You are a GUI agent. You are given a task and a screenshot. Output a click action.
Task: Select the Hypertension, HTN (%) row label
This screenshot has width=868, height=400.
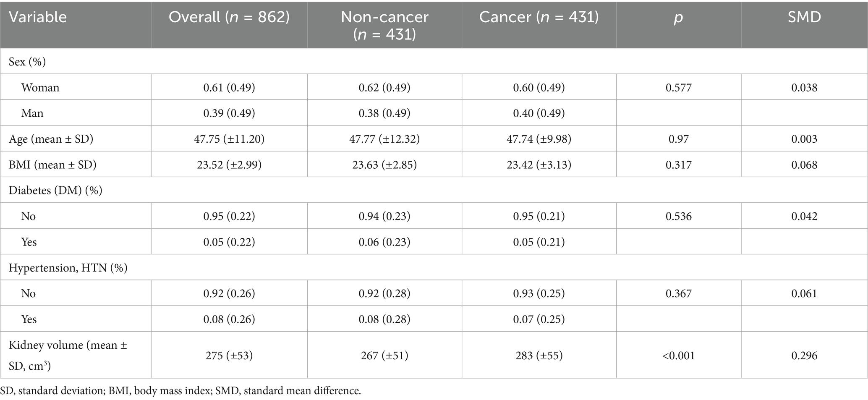tap(68, 268)
